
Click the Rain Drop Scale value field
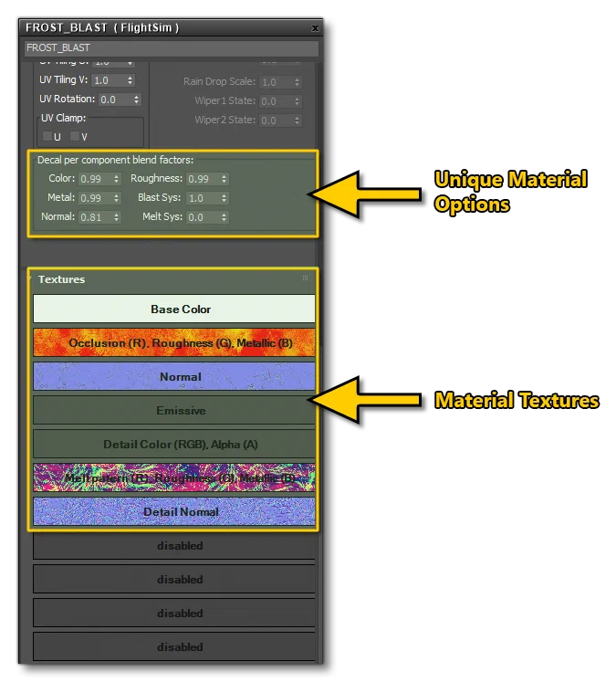[276, 82]
